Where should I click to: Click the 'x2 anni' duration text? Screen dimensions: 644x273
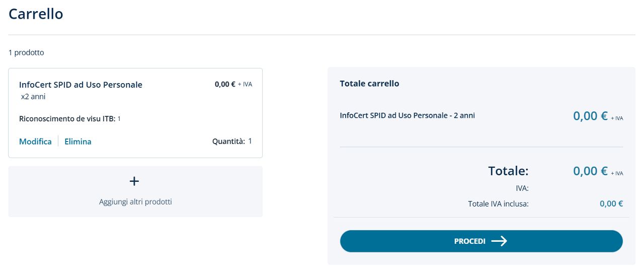33,96
